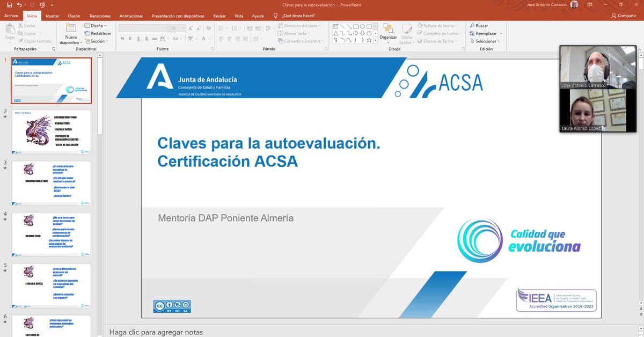Viewport: 644px width, 337px height.
Task: Click the notes area Haga clic para agregar notas
Action: pyautogui.click(x=156, y=332)
